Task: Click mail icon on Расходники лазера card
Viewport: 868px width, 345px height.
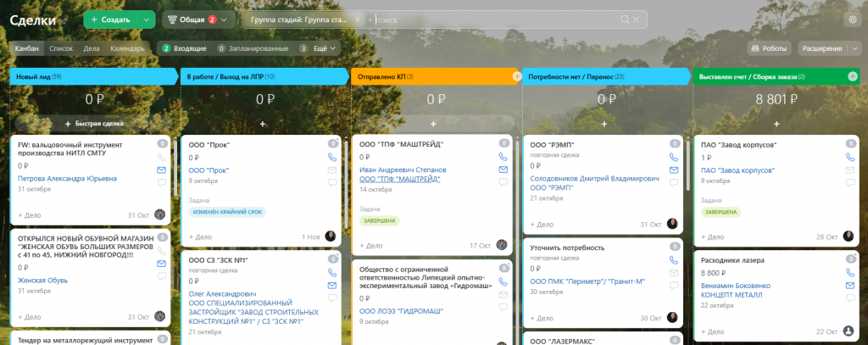Action: (849, 285)
